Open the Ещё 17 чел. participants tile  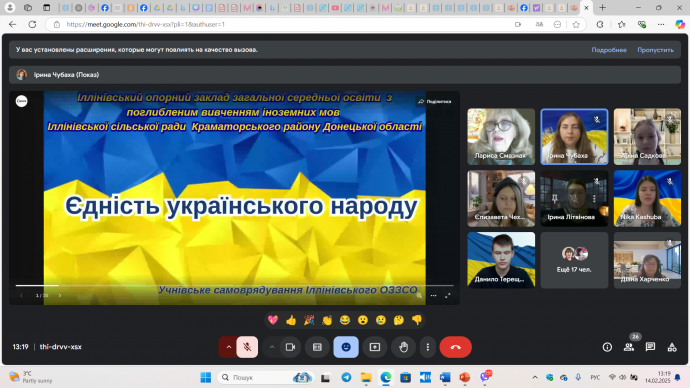tap(574, 260)
